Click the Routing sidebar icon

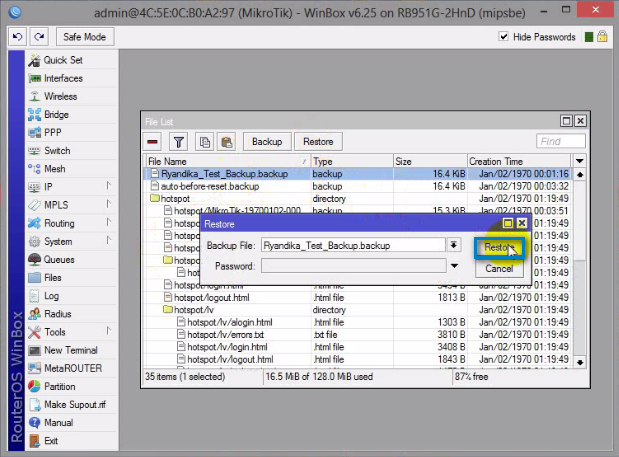point(34,223)
